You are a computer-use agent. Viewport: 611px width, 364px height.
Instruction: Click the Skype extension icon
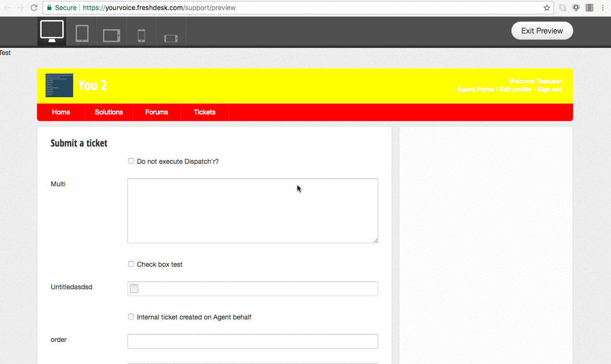click(563, 8)
